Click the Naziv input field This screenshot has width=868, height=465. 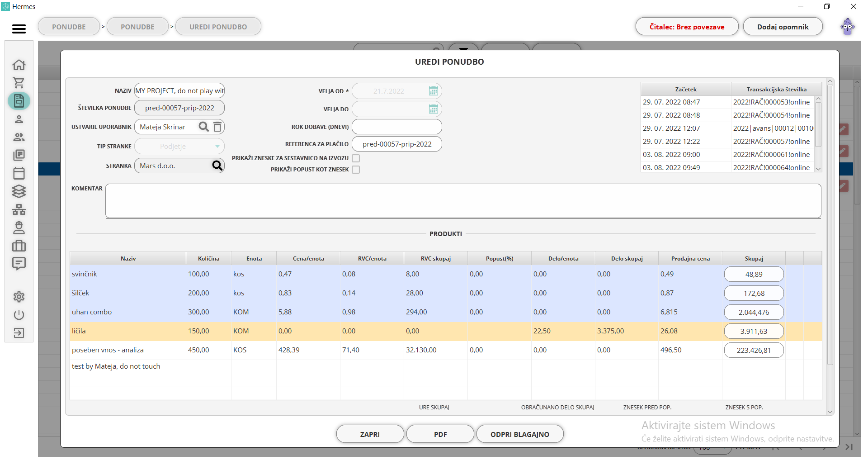[x=179, y=90]
